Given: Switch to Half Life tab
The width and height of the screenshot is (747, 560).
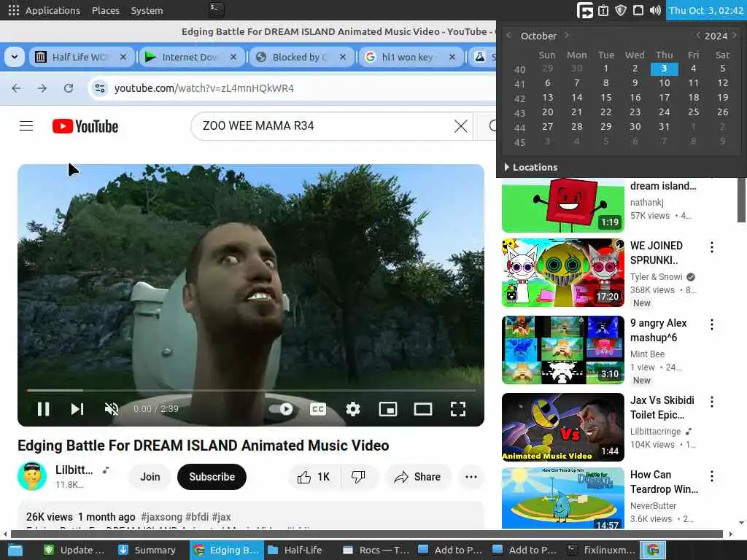Looking at the screenshot, I should [80, 57].
